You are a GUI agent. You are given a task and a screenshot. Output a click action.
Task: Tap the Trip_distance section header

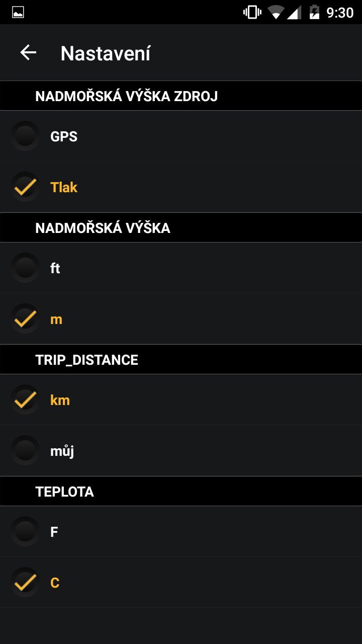coord(86,360)
